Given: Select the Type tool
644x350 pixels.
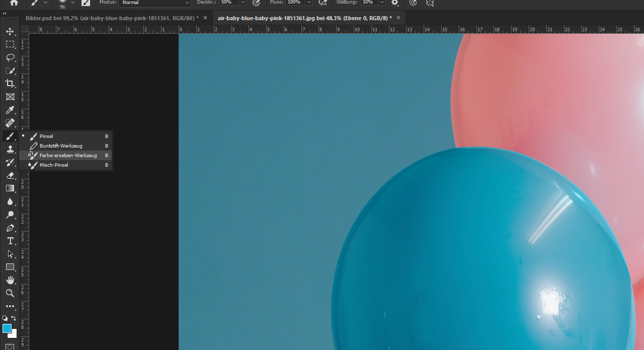Looking at the screenshot, I should click(10, 241).
